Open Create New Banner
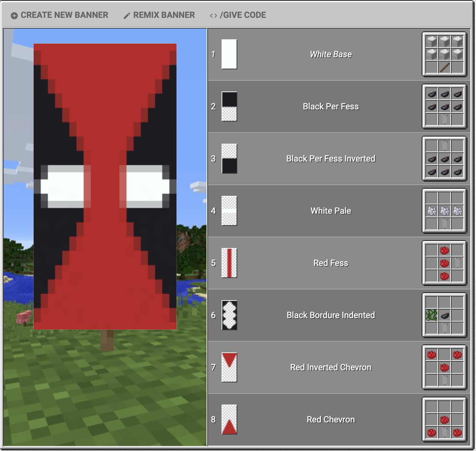Screen dimensions: 476x451 pyautogui.click(x=60, y=15)
